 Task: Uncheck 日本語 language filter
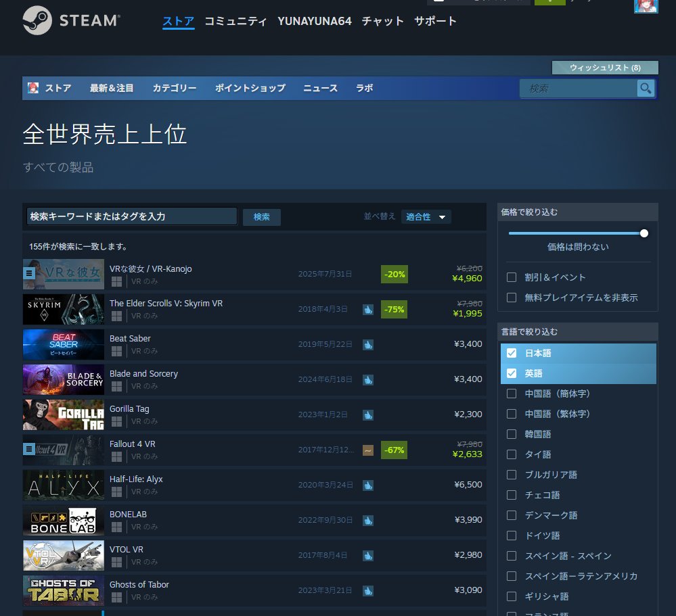[512, 353]
